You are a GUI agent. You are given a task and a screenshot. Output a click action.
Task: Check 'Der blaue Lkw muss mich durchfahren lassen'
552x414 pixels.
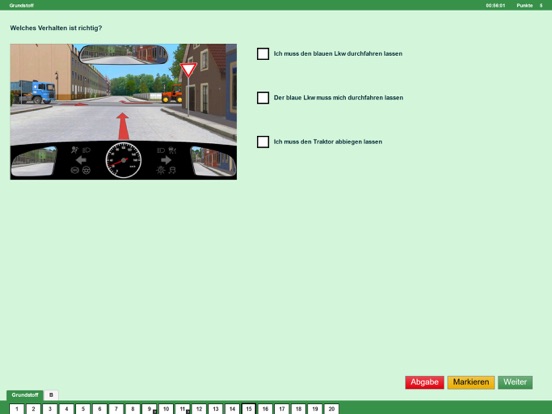(x=263, y=98)
